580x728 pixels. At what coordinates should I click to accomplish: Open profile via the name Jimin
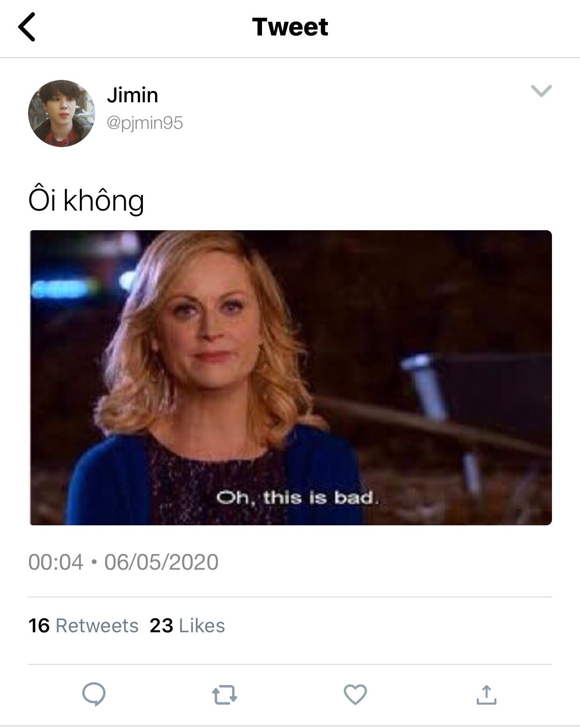[x=133, y=95]
